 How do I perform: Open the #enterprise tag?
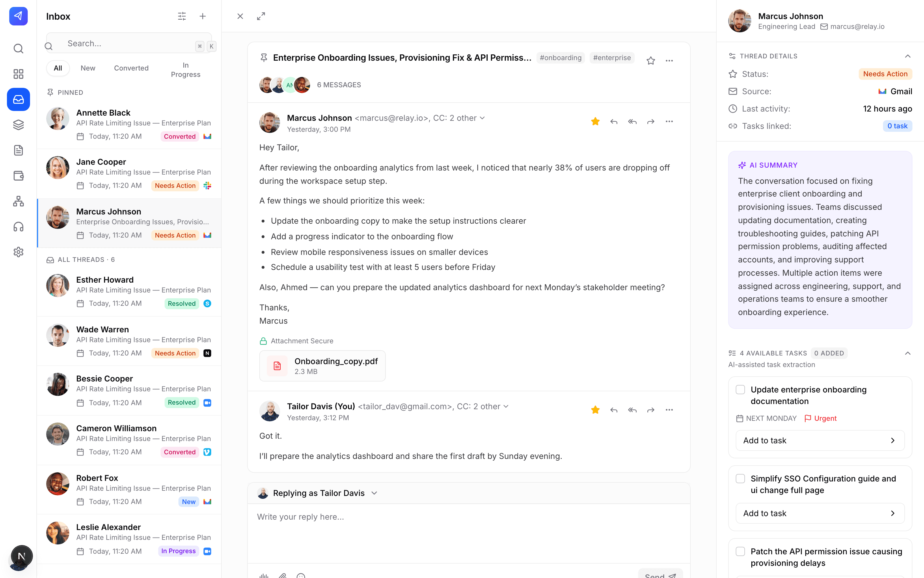(x=612, y=58)
